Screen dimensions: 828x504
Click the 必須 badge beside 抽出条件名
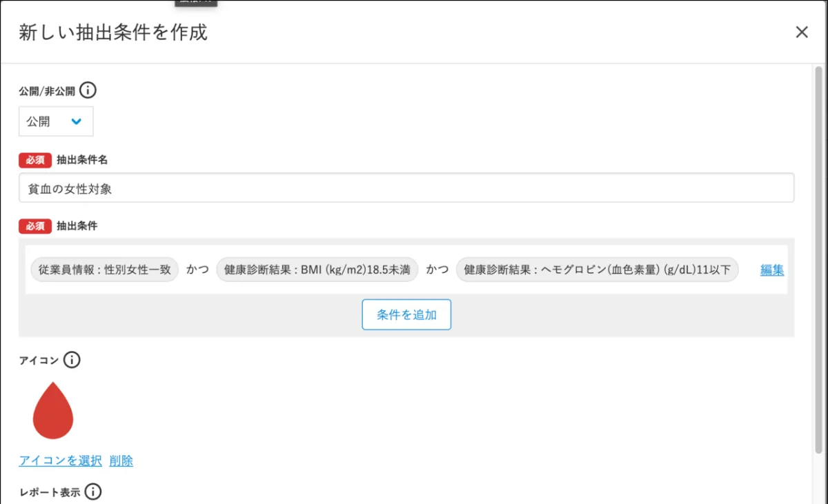click(x=35, y=160)
